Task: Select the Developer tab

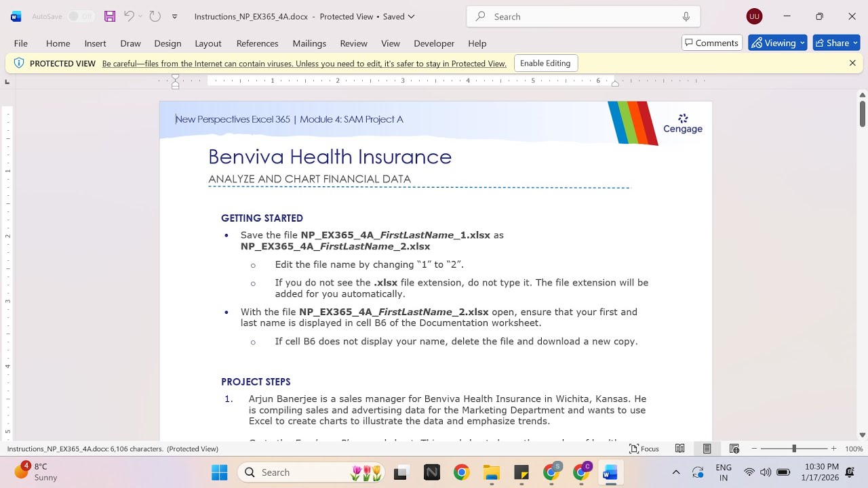Action: 434,43
